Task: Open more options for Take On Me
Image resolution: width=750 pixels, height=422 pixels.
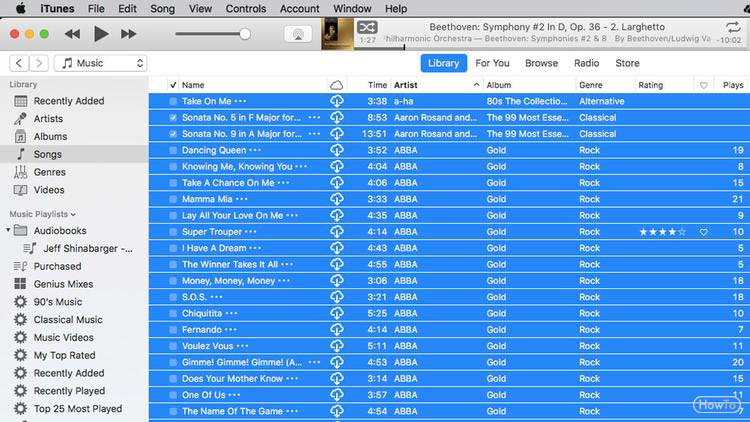Action: pyautogui.click(x=241, y=101)
